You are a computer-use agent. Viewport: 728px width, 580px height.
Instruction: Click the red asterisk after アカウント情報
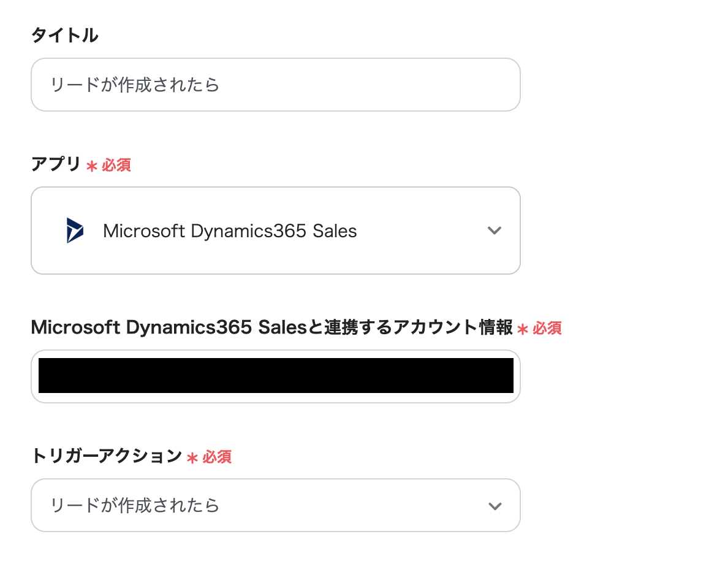(x=523, y=329)
